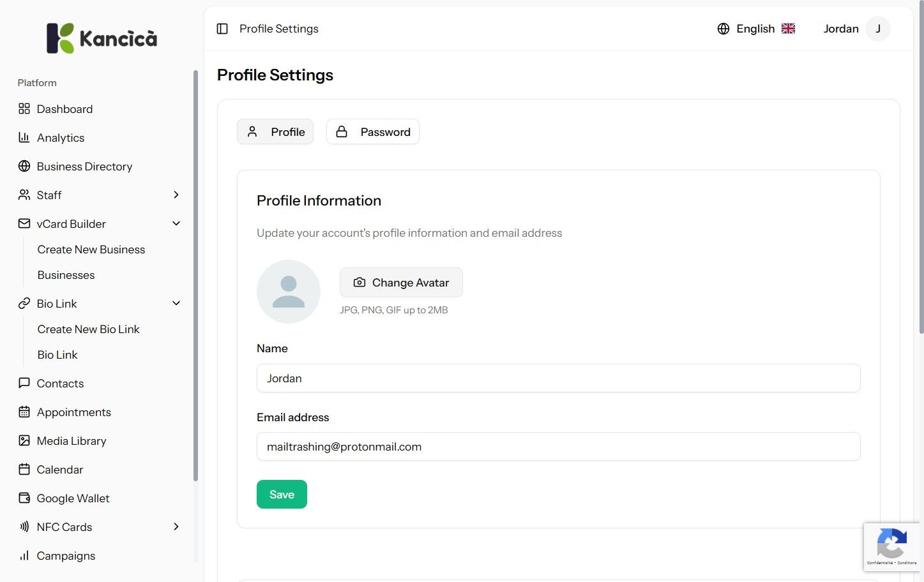Switch to the Password tab

click(373, 132)
